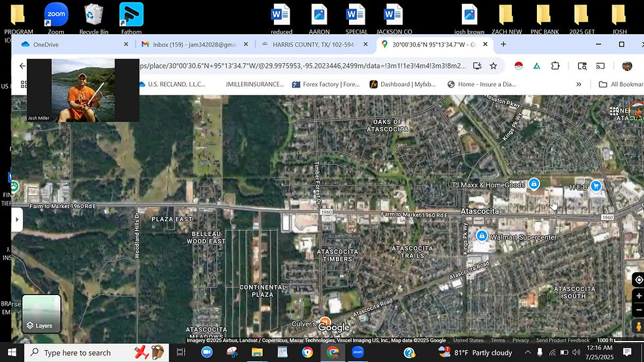This screenshot has width=644, height=362.
Task: Open File Explorer from the taskbar
Action: pyautogui.click(x=257, y=352)
